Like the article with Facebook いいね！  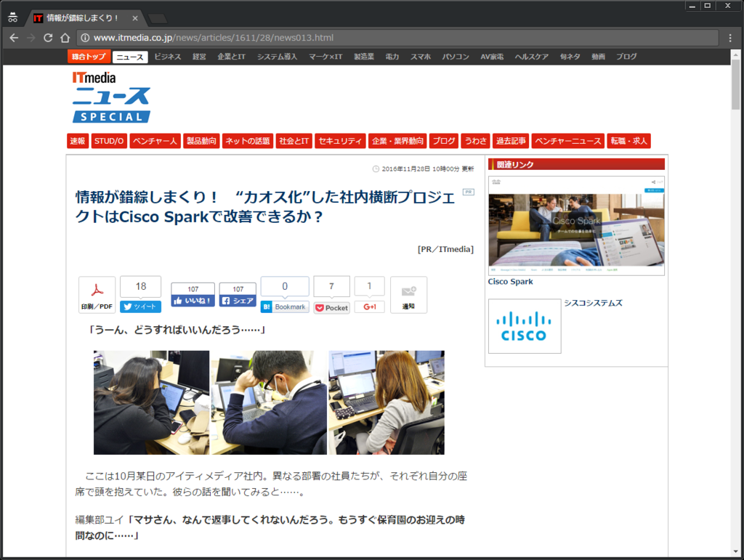(193, 301)
